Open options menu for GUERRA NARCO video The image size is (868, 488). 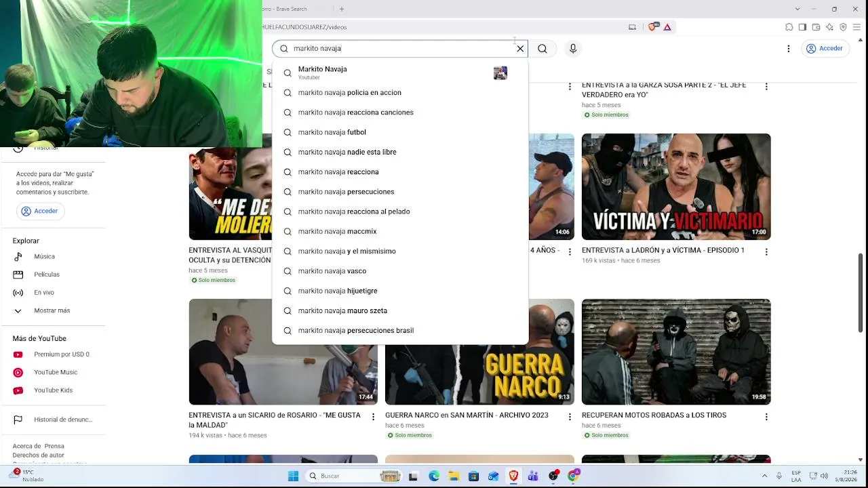pyautogui.click(x=570, y=417)
